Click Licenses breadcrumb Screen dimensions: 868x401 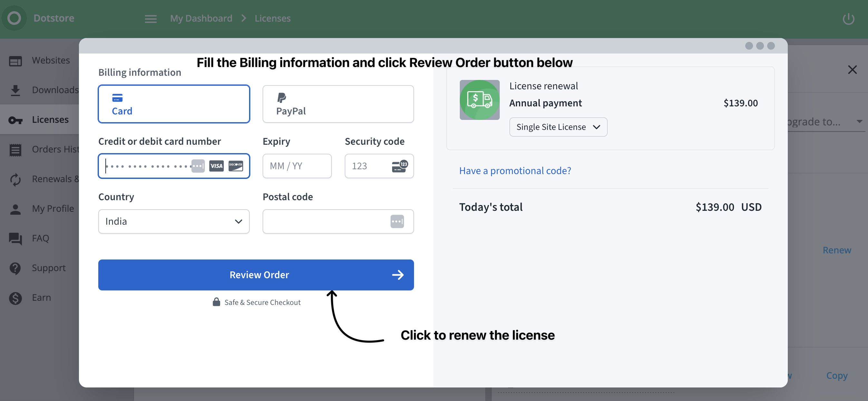273,18
